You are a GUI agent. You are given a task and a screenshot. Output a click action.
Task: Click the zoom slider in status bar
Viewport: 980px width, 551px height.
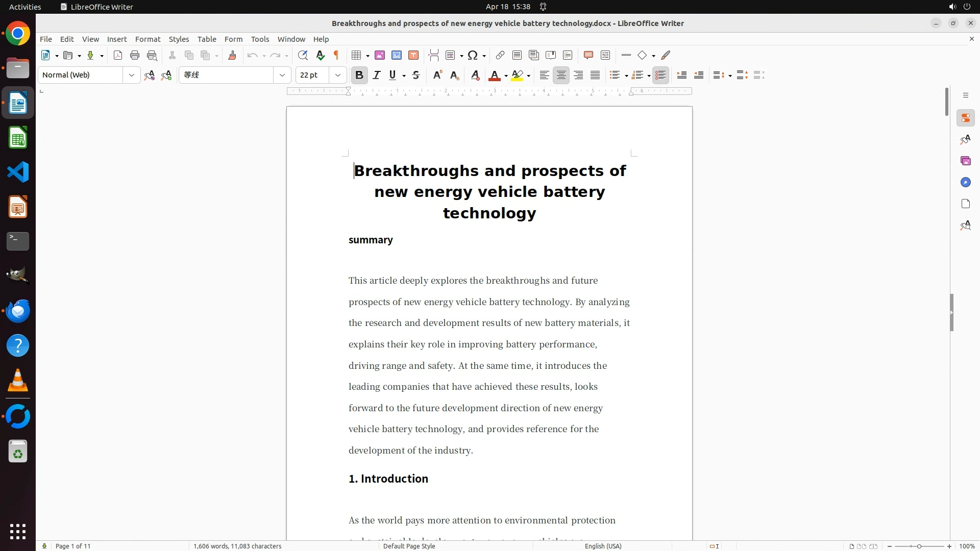(919, 546)
